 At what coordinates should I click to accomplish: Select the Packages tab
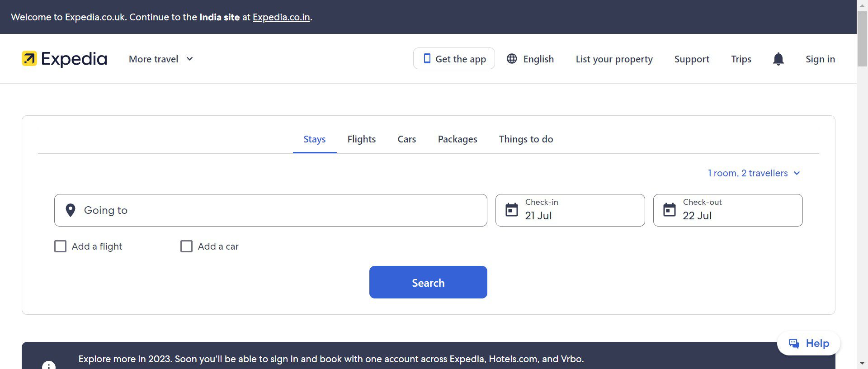[457, 139]
